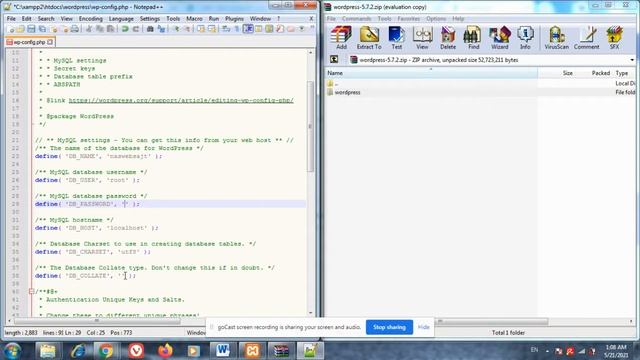Click Size column header in WinRAR

point(557,73)
